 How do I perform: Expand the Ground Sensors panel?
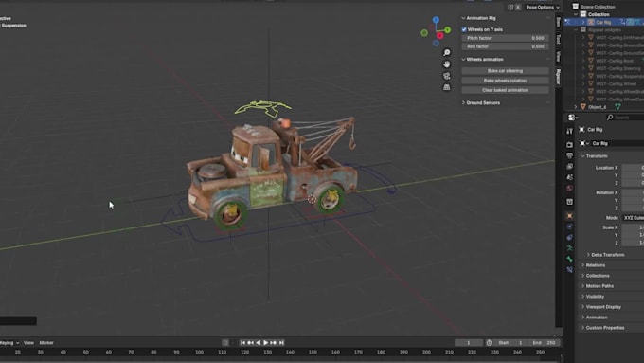click(x=464, y=102)
